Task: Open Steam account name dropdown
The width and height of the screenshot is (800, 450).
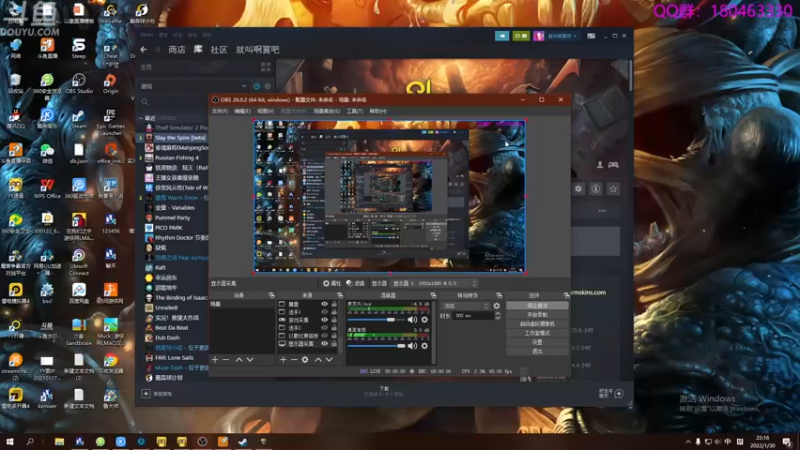Action: point(562,36)
